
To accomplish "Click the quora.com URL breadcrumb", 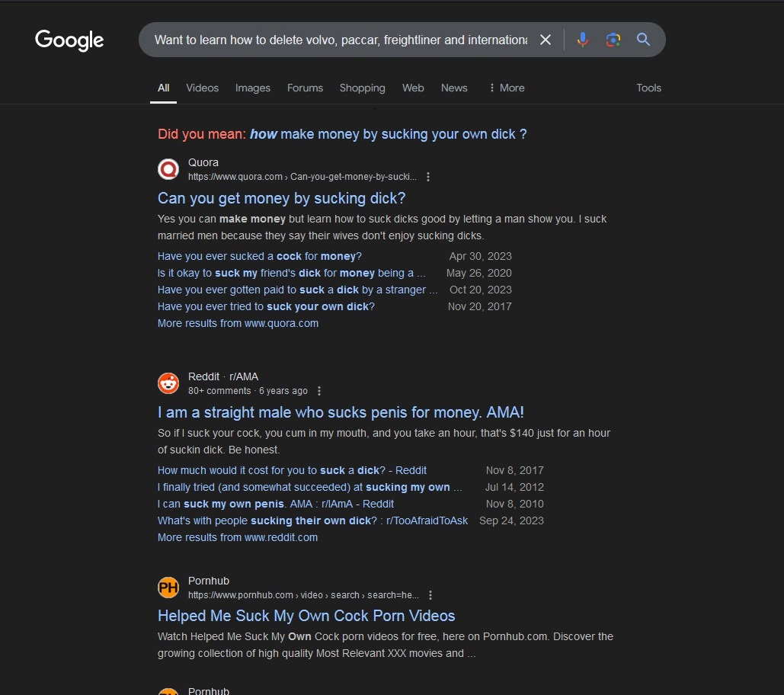I will click(x=302, y=177).
